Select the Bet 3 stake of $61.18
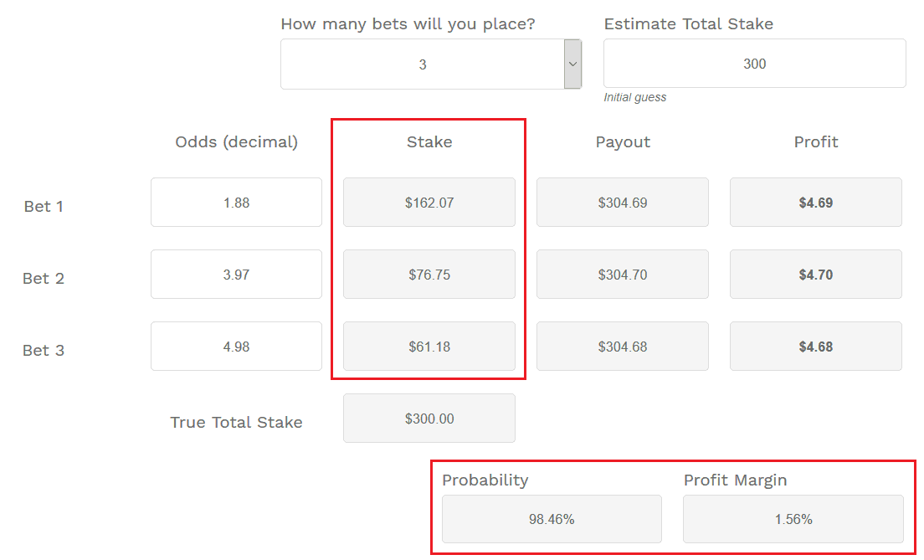Image resolution: width=924 pixels, height=560 pixels. [x=429, y=346]
